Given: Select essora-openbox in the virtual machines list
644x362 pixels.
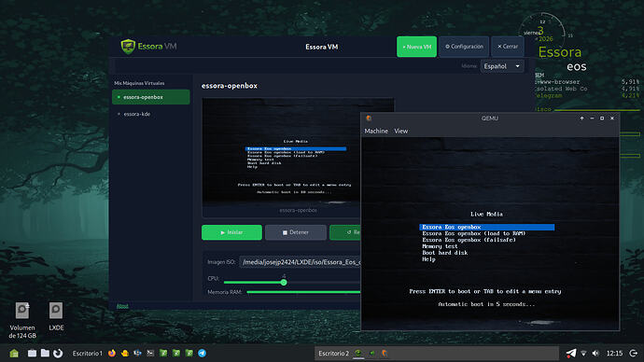Looking at the screenshot, I should click(x=150, y=97).
